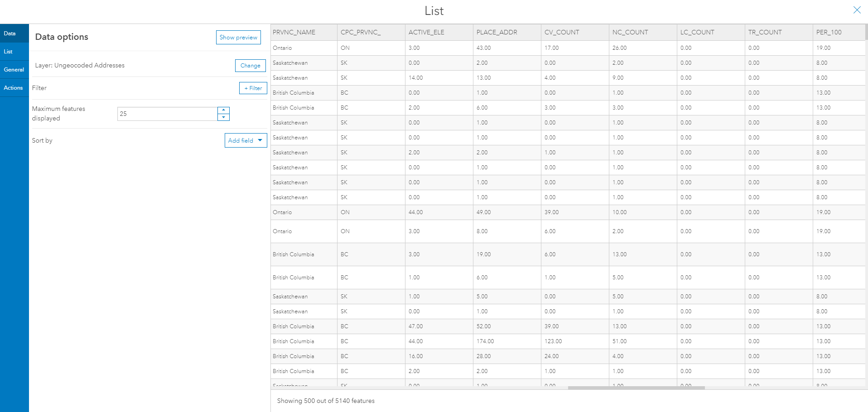Click the ACTIVE_ELE column header
This screenshot has height=412, width=868.
426,32
